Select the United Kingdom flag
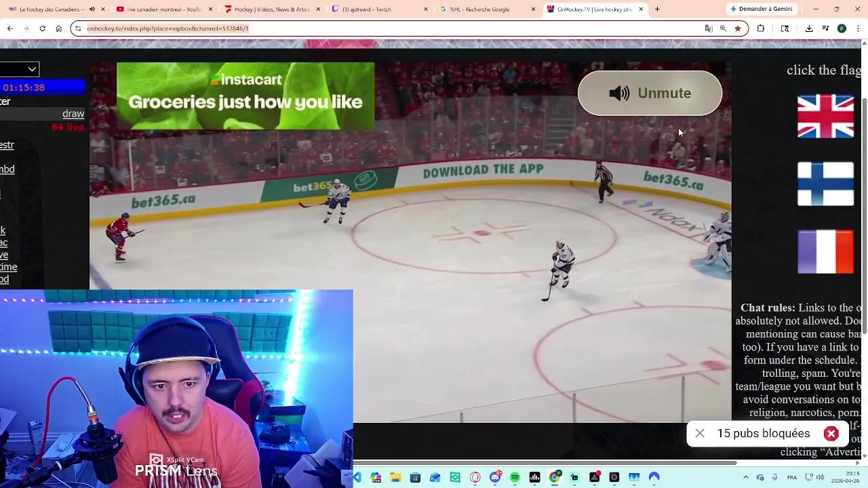 pos(825,117)
